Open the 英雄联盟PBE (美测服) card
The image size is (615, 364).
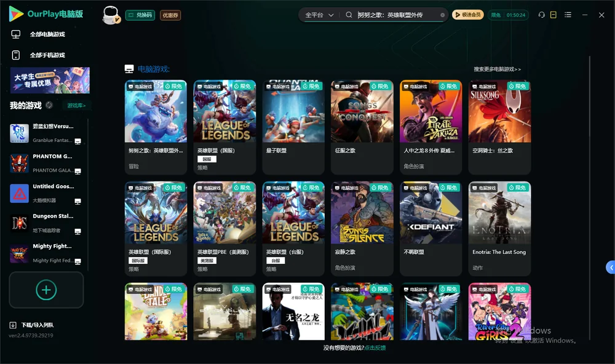click(224, 229)
